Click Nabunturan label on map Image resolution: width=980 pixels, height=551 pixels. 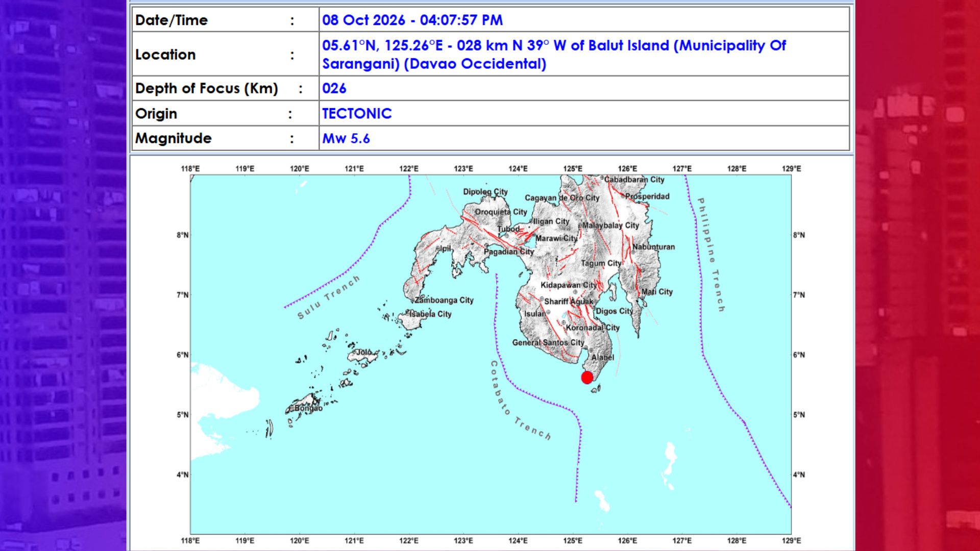(x=654, y=247)
